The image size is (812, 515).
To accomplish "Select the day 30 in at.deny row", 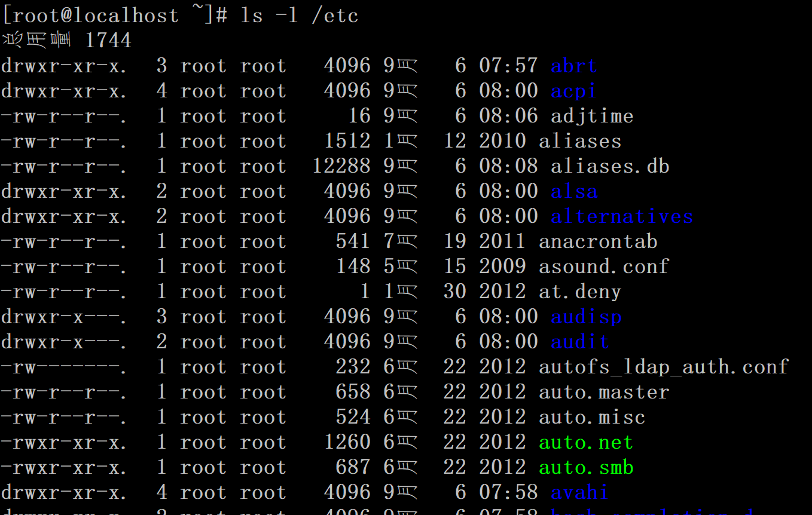I will click(x=455, y=292).
